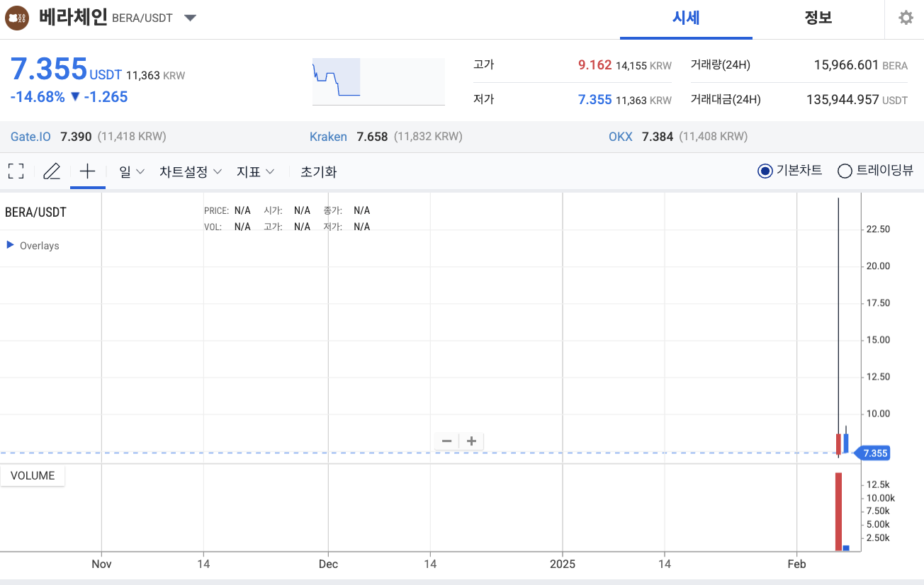The width and height of the screenshot is (924, 585).
Task: Click the blue candlestick on the chart
Action: 846,443
